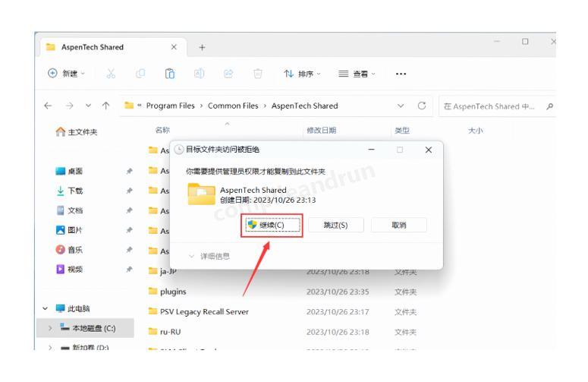This screenshot has width=588, height=382.
Task: Click the Copy icon in toolbar
Action: point(140,74)
